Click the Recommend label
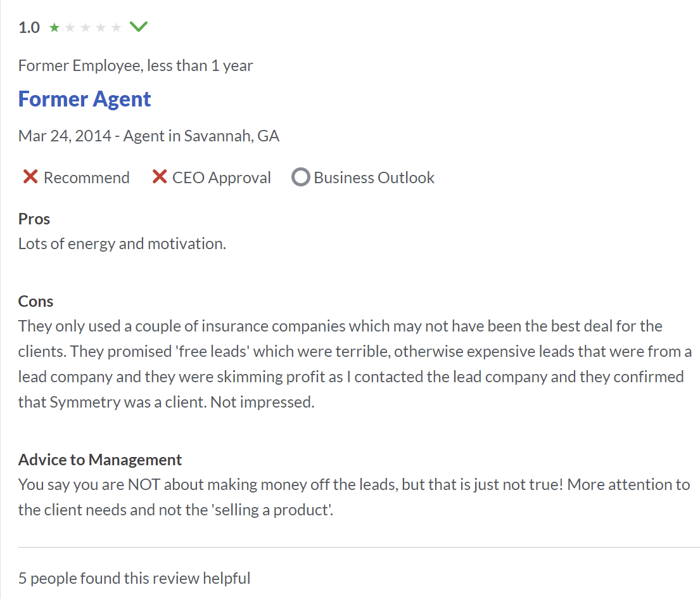Image resolution: width=700 pixels, height=599 pixels. (87, 177)
